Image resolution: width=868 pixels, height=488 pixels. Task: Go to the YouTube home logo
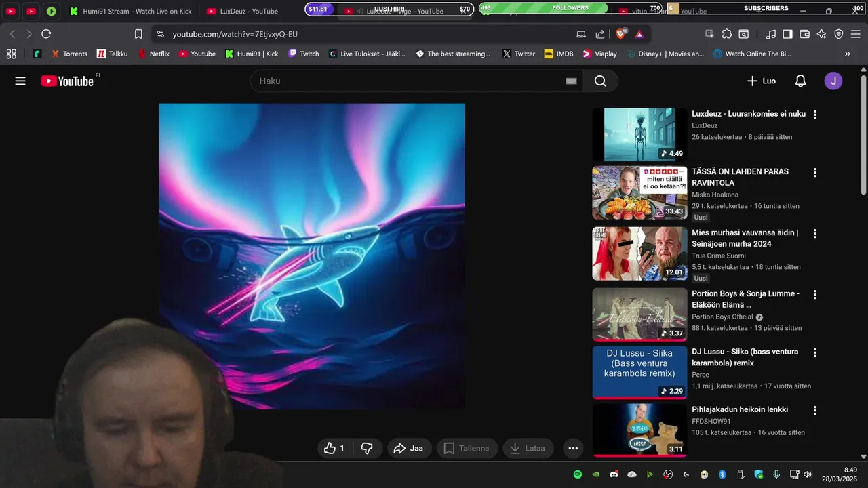pos(67,81)
